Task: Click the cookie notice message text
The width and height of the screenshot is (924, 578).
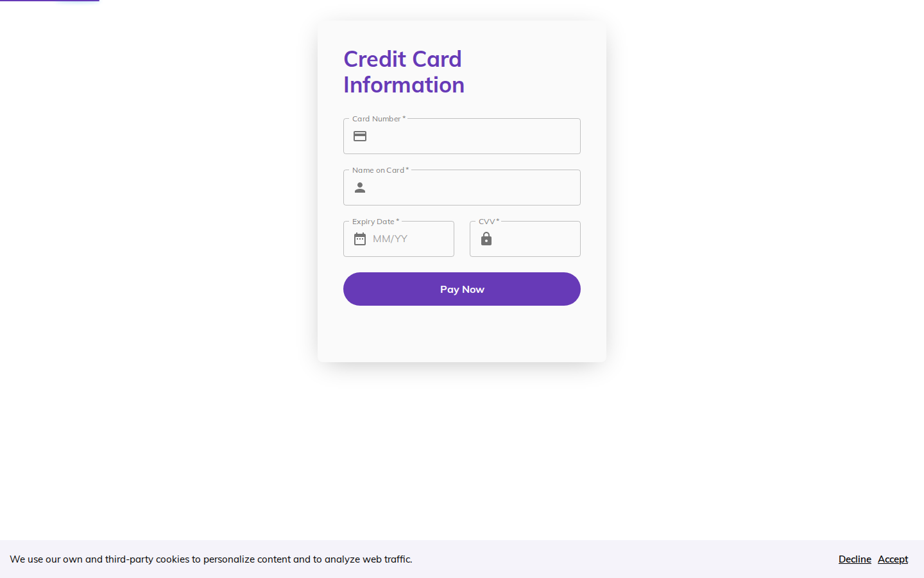Action: (211, 559)
